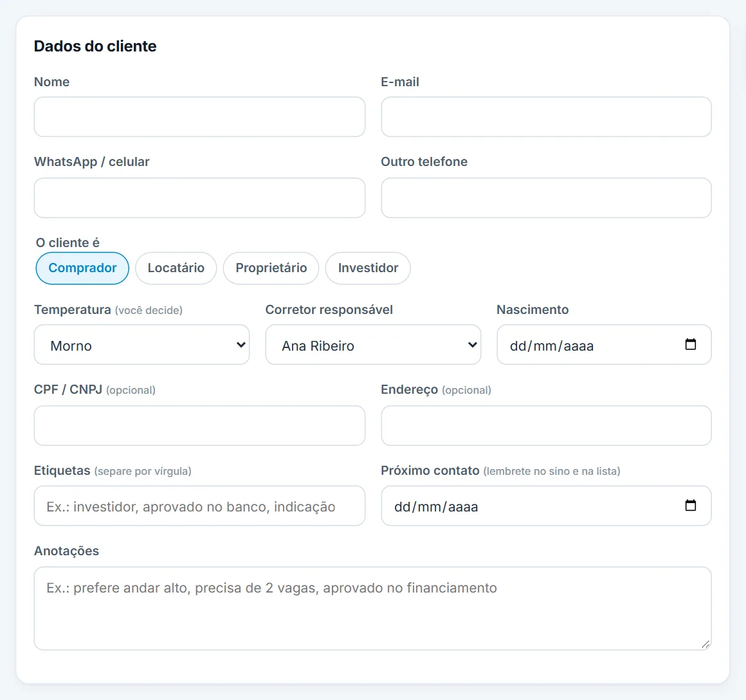Viewport: 746px width, 700px height.
Task: Click the 'Próximo contato' label
Action: tap(430, 470)
